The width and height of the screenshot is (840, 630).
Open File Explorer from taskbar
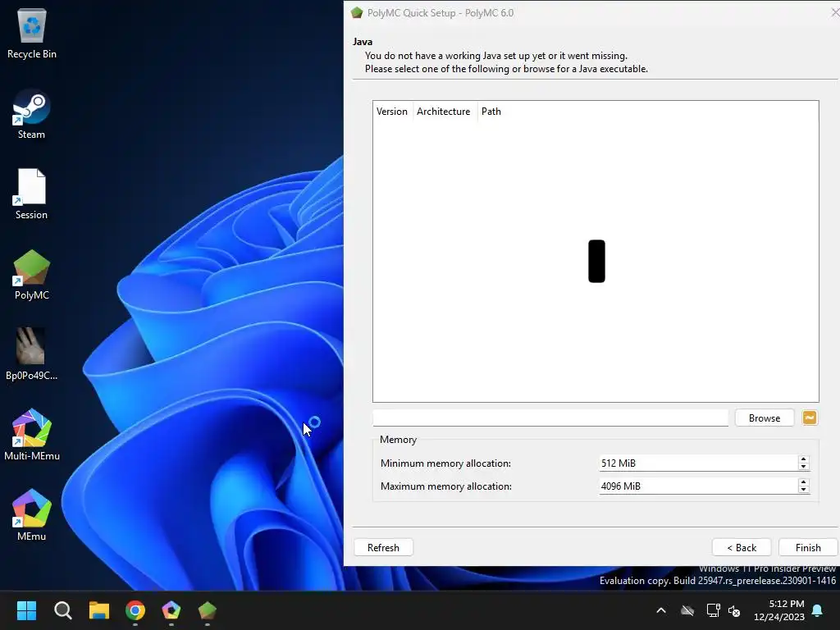coord(99,610)
